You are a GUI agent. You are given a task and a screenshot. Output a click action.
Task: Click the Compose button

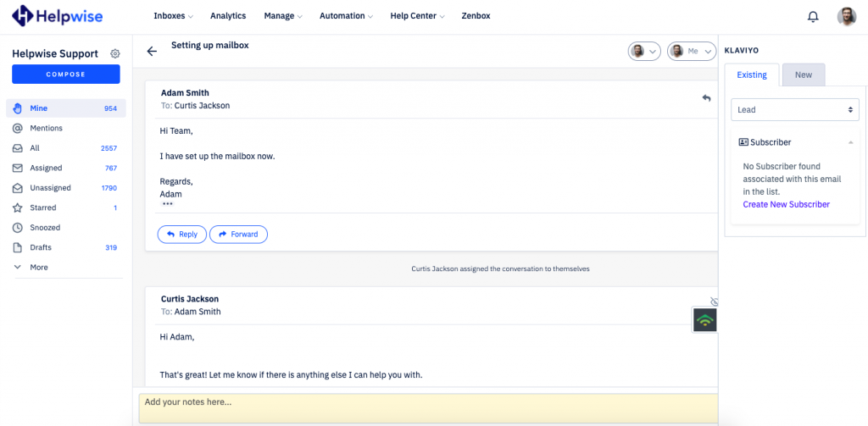tap(65, 75)
